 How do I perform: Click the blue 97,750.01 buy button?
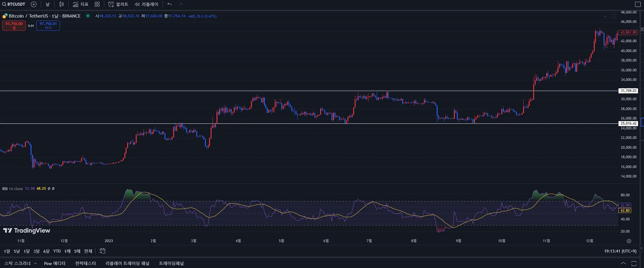(x=48, y=26)
